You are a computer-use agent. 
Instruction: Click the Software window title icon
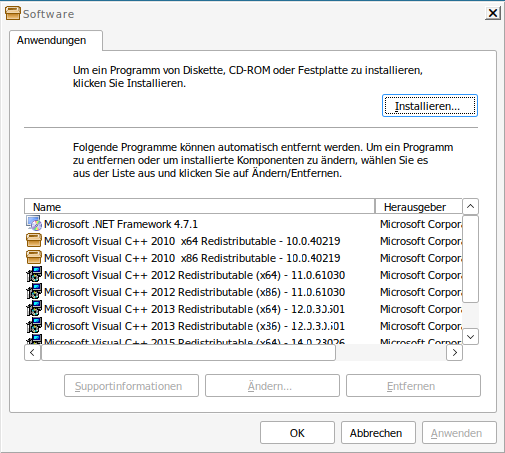(13, 14)
